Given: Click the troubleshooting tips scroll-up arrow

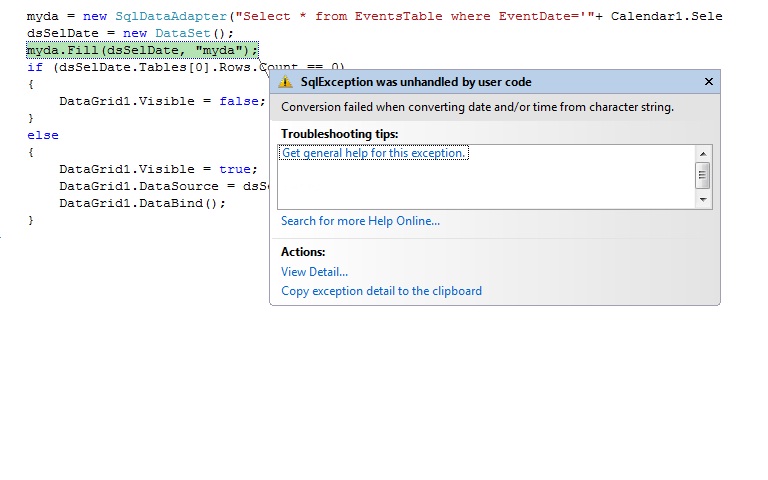Looking at the screenshot, I should (x=703, y=153).
